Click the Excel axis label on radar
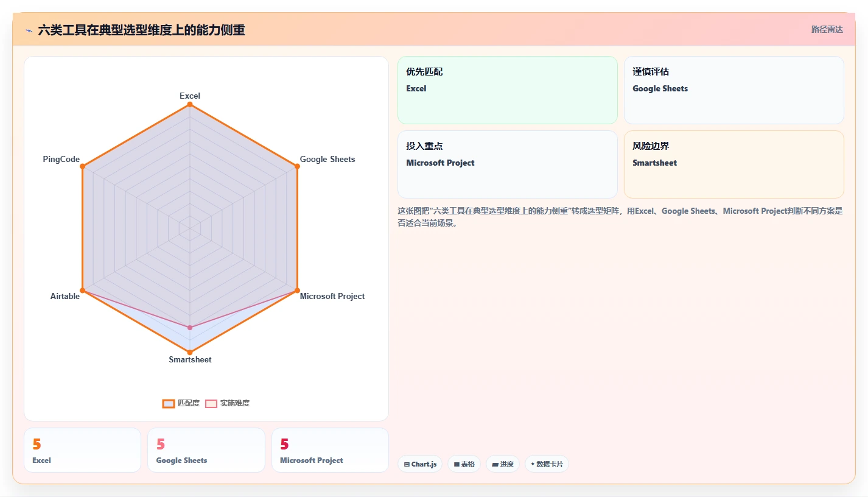Image resolution: width=868 pixels, height=497 pixels. (190, 96)
